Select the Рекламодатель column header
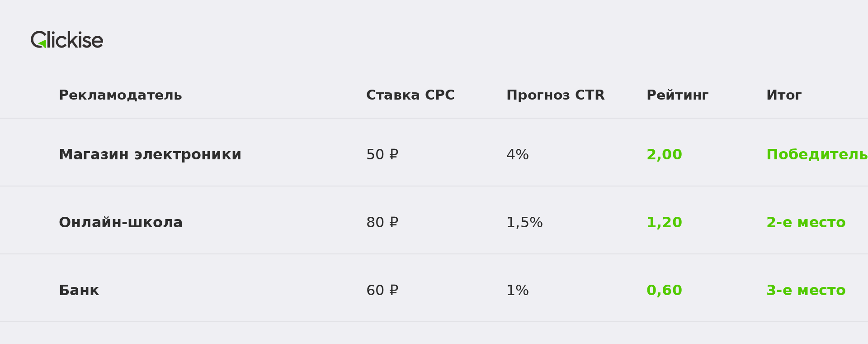 tap(120, 96)
